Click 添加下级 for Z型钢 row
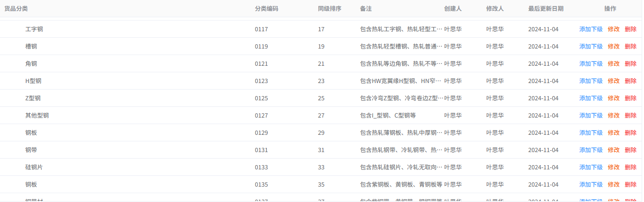The height and width of the screenshot is (202, 644). tap(591, 98)
